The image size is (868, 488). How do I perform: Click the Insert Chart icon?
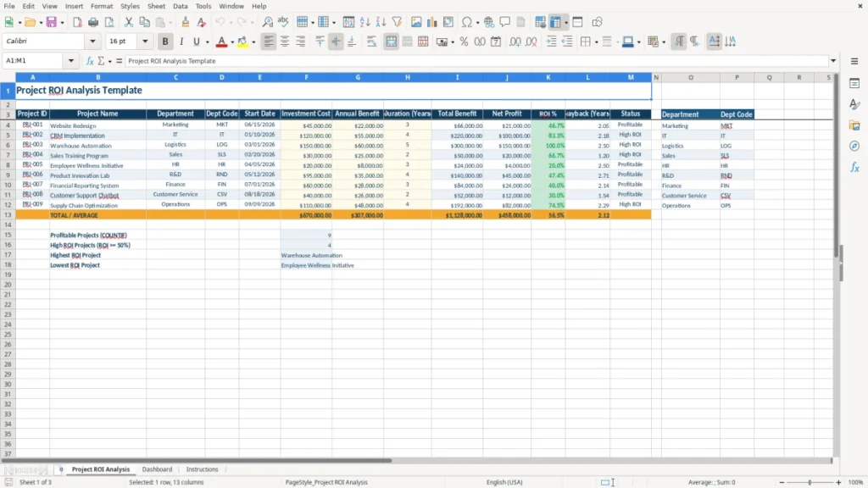[432, 22]
